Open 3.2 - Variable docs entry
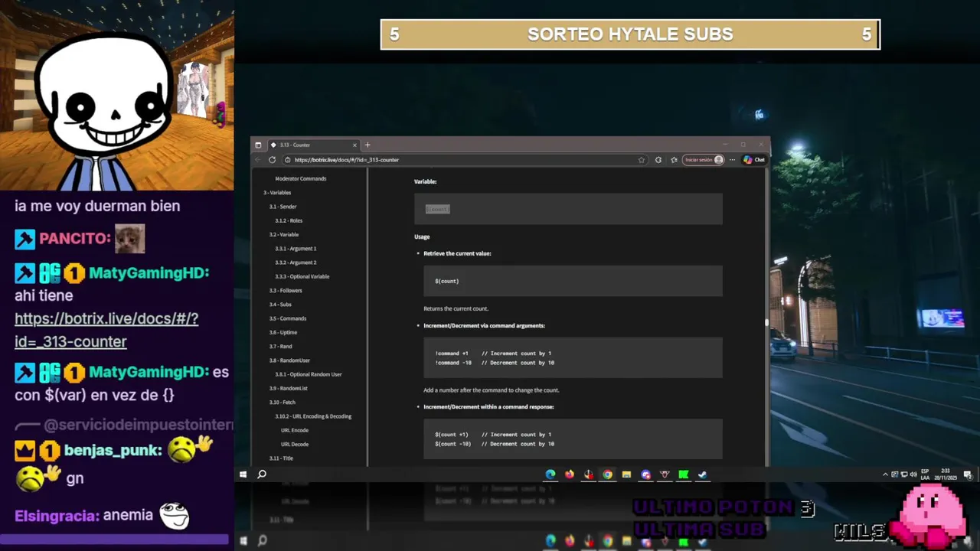 (284, 234)
